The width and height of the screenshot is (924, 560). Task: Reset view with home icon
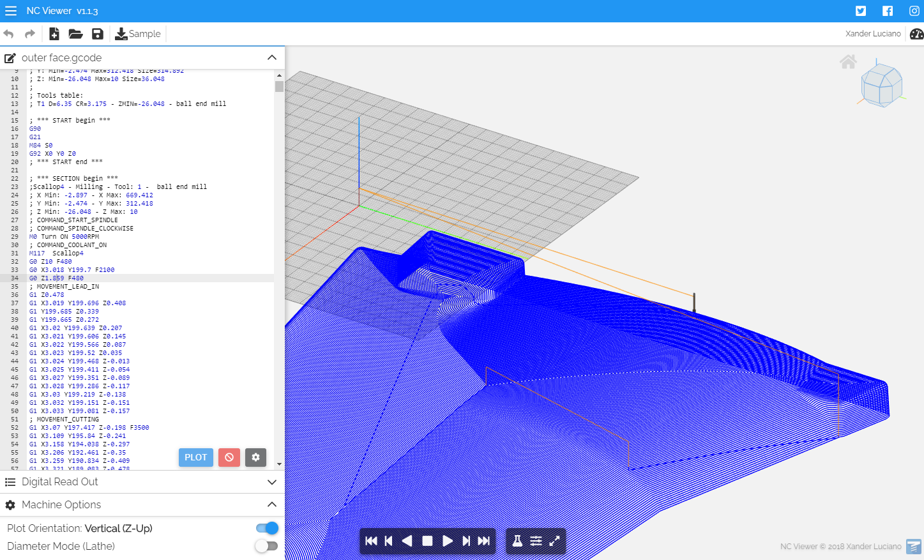pos(848,62)
